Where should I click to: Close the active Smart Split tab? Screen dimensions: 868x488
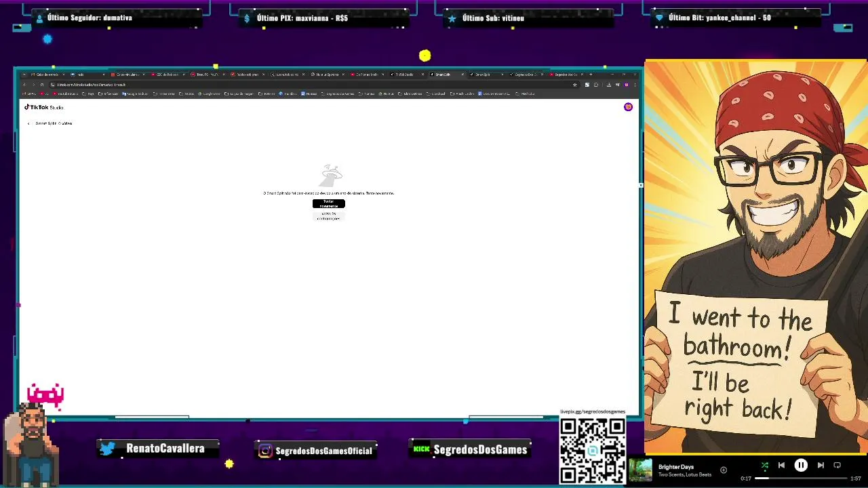pos(462,75)
